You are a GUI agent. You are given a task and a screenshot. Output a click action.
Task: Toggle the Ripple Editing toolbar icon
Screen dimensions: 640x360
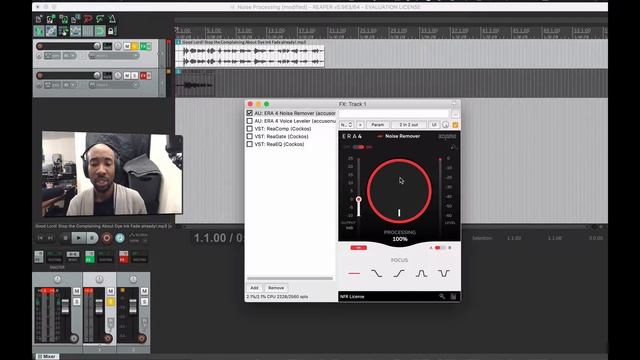point(63,31)
